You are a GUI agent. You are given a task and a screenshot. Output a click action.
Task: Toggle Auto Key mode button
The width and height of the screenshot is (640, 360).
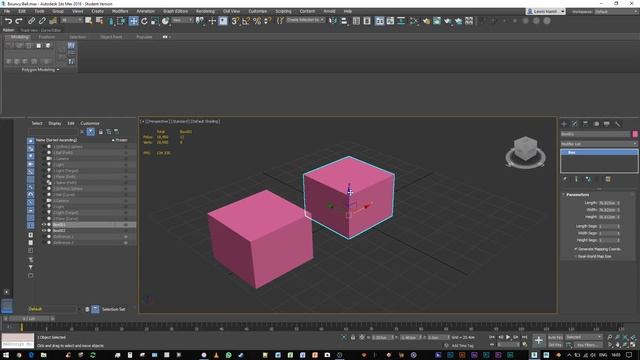click(555, 337)
